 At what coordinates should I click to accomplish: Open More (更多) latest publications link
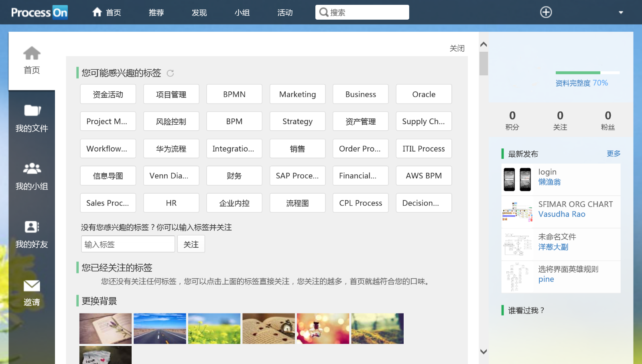(613, 154)
